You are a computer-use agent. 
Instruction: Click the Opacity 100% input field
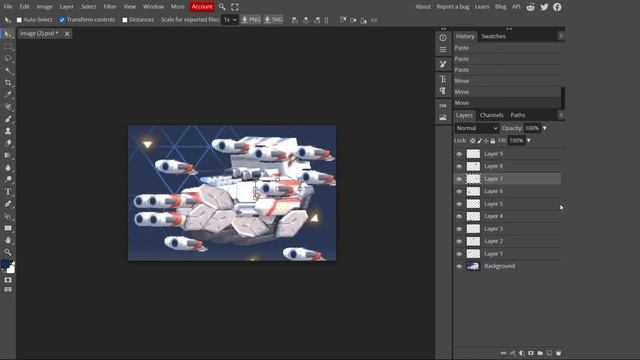(532, 128)
